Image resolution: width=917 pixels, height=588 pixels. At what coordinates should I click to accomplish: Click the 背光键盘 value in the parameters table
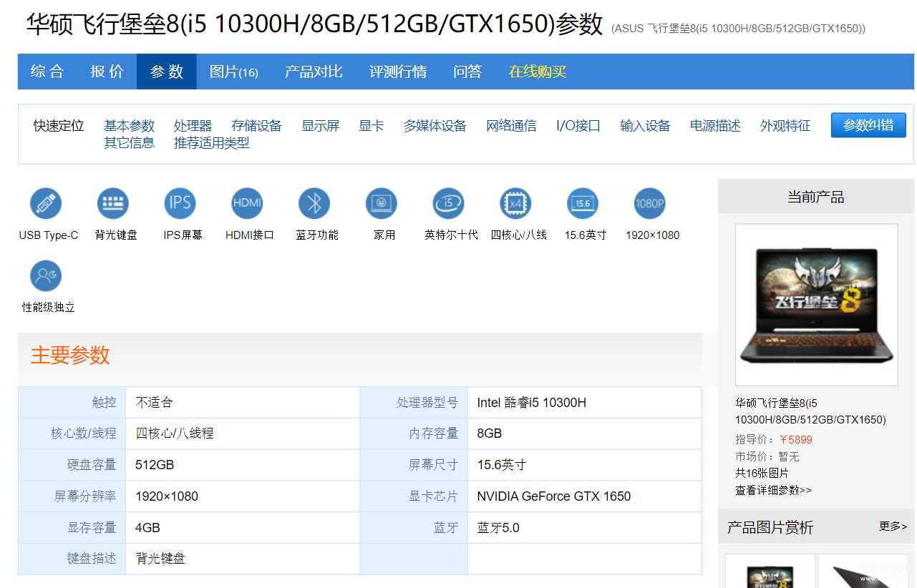(160, 559)
